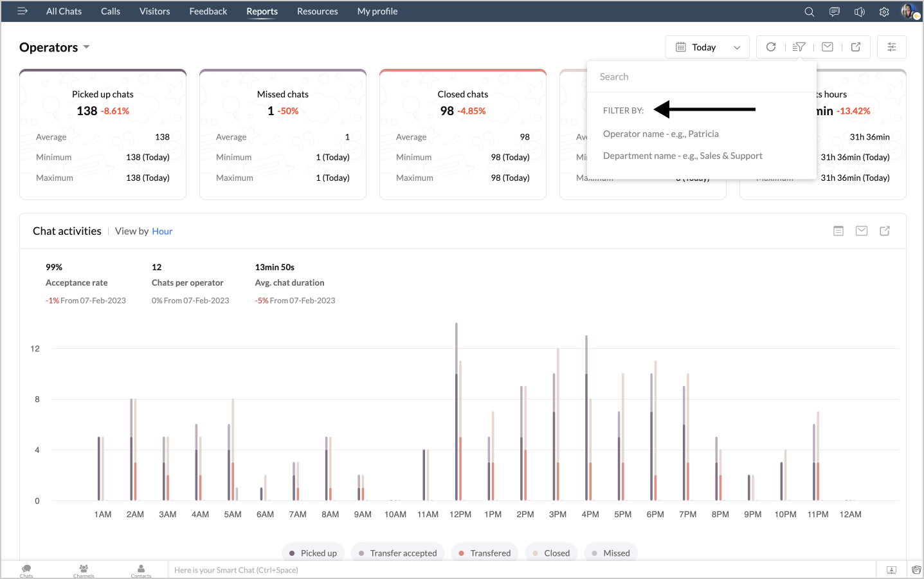Toggle the Picked up legend series
924x579 pixels.
click(x=313, y=553)
